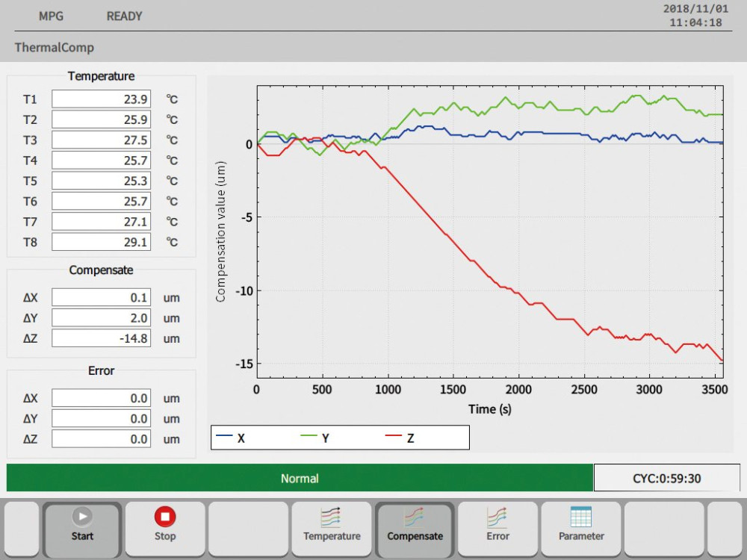Click the Start play icon
The height and width of the screenshot is (560, 747).
tap(82, 517)
